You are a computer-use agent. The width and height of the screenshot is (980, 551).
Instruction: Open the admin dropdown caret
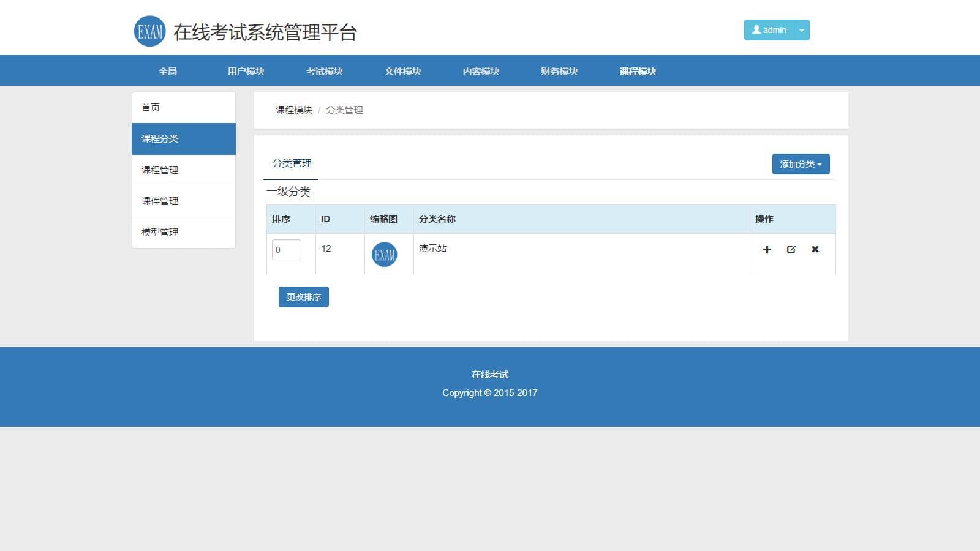tap(801, 30)
